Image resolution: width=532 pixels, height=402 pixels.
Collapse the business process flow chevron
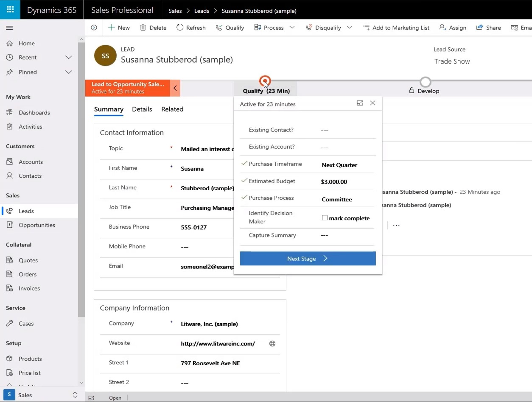[175, 88]
